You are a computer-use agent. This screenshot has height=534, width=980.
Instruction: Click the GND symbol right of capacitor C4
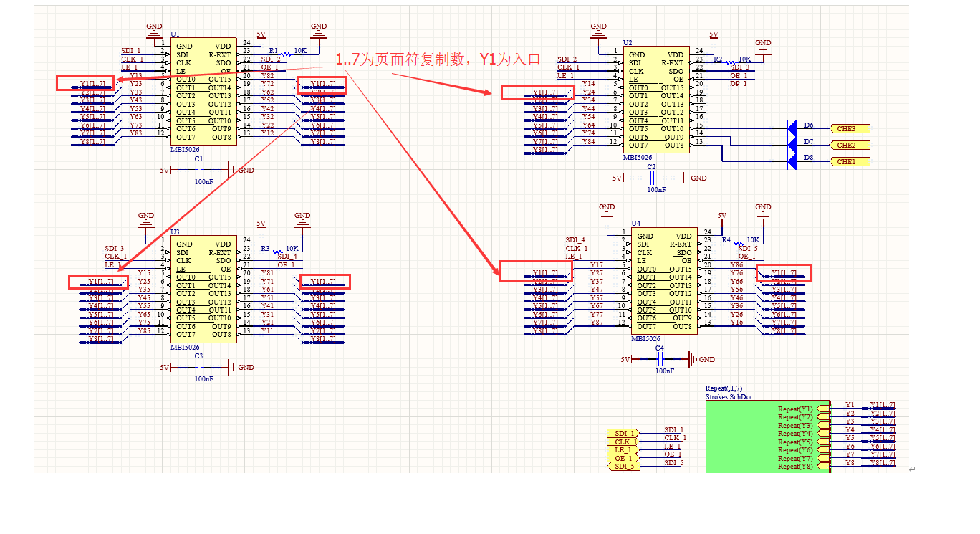701,359
